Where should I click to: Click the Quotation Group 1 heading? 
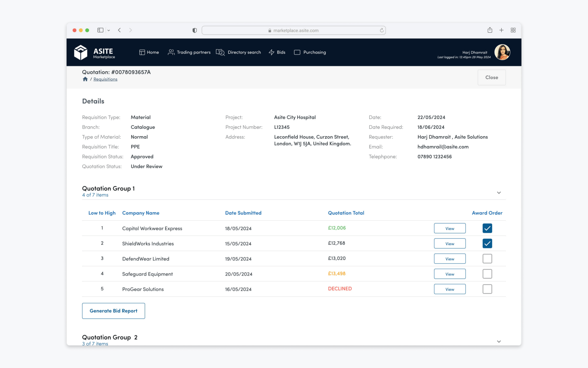pos(108,188)
